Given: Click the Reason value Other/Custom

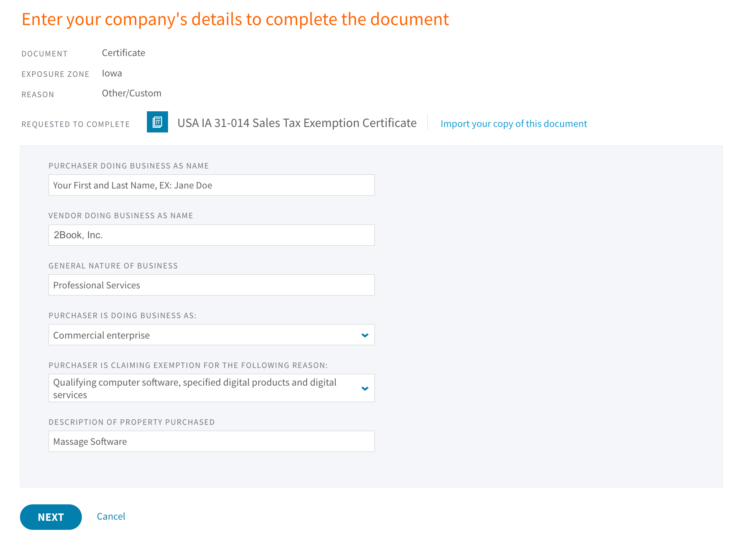Looking at the screenshot, I should [x=132, y=93].
